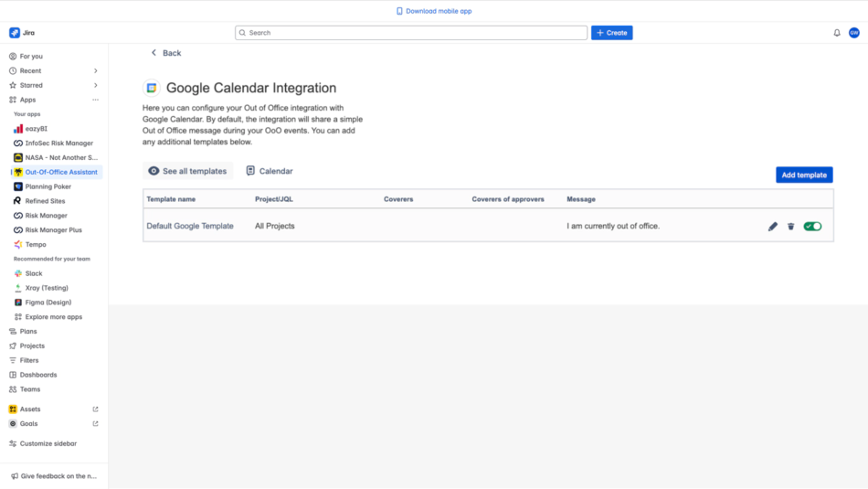Open the notifications bell icon
This screenshot has height=489, width=868.
(837, 33)
